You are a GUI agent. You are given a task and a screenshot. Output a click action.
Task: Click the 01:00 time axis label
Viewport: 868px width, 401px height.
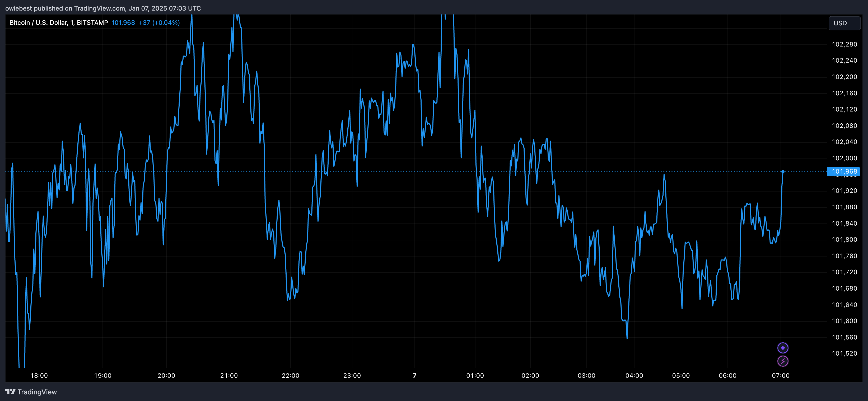pos(475,375)
